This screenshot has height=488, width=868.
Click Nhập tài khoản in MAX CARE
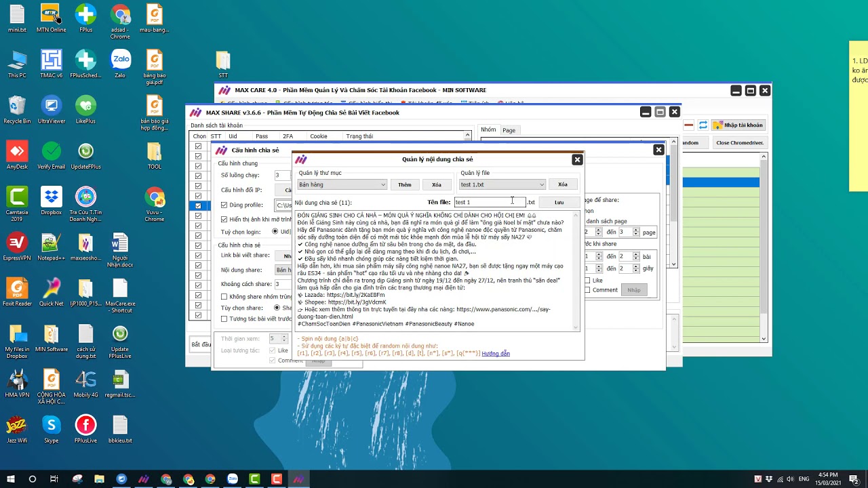(739, 125)
